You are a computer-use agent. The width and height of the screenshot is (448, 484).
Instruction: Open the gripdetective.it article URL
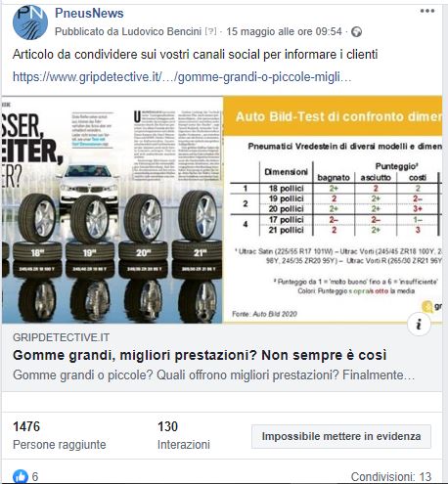pos(182,77)
